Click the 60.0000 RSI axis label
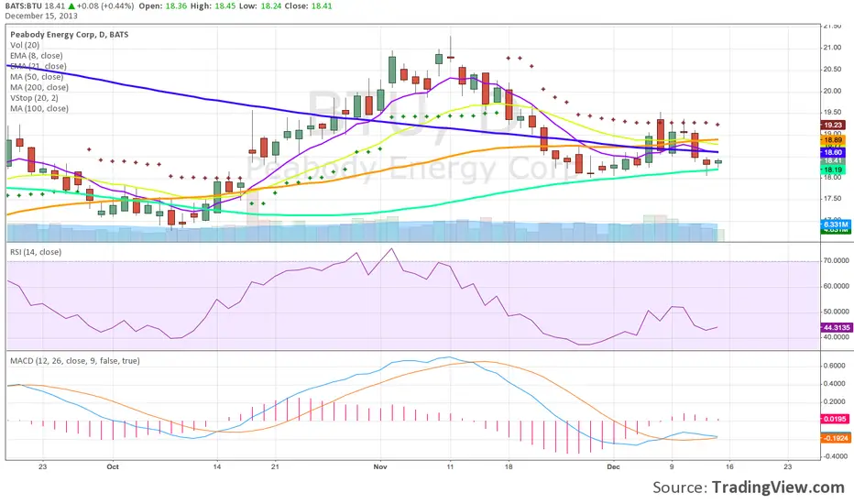 tap(836, 286)
